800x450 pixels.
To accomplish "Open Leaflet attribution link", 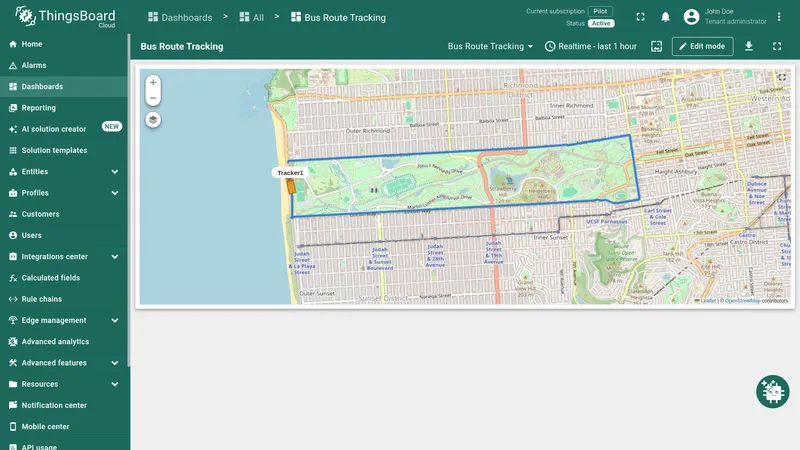I will (x=706, y=301).
